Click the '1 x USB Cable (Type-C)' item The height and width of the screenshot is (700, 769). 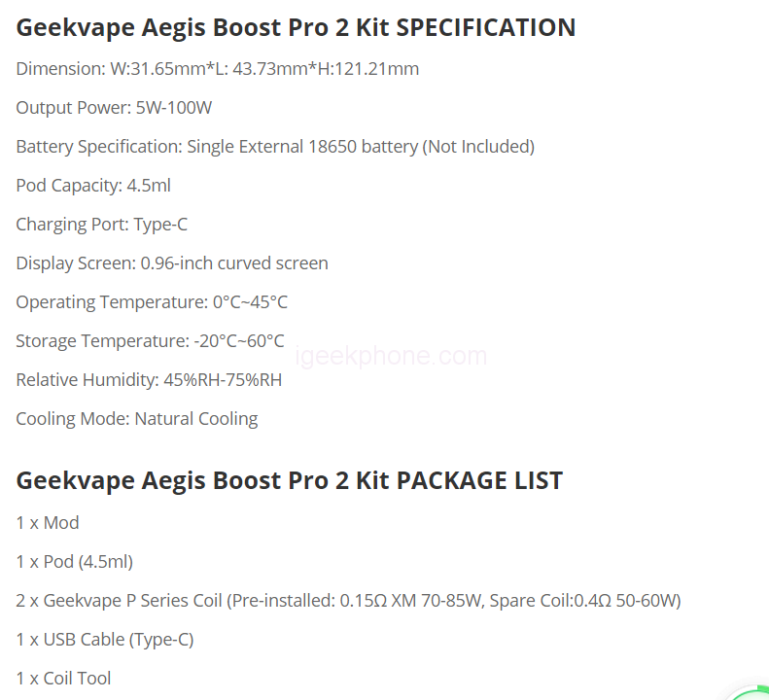pos(105,640)
